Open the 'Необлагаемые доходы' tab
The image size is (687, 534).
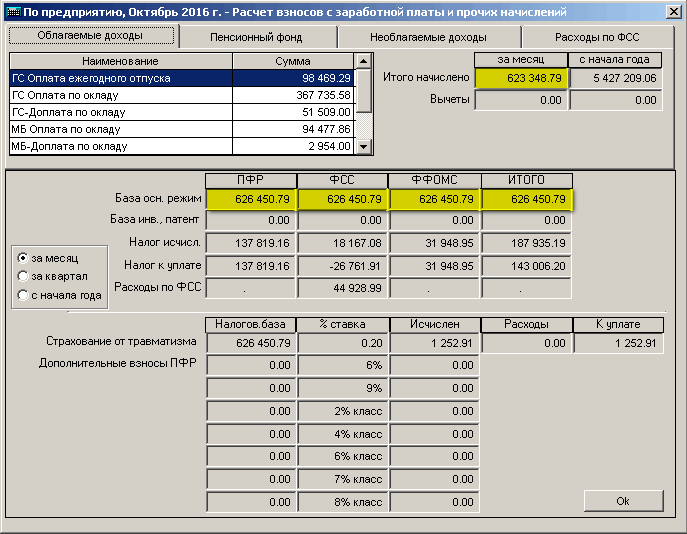pos(427,37)
